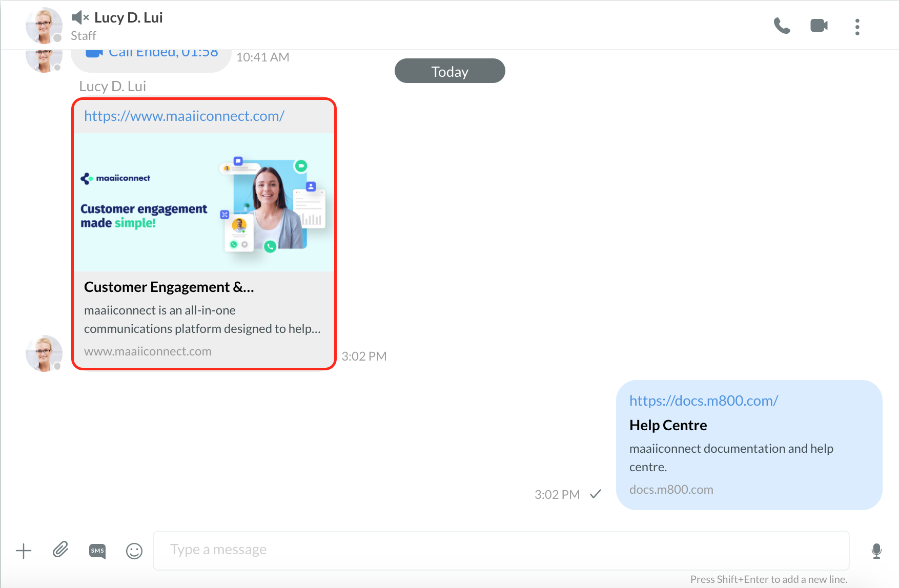Open the https://docs.m800.com/ link
The height and width of the screenshot is (588, 899).
704,401
